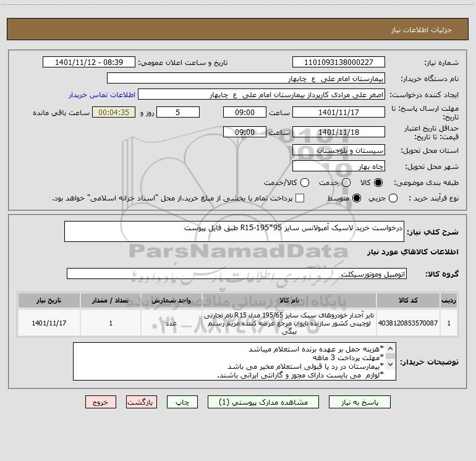Click the 'نام کالا' column header
476x461 pixels.
pyautogui.click(x=289, y=300)
